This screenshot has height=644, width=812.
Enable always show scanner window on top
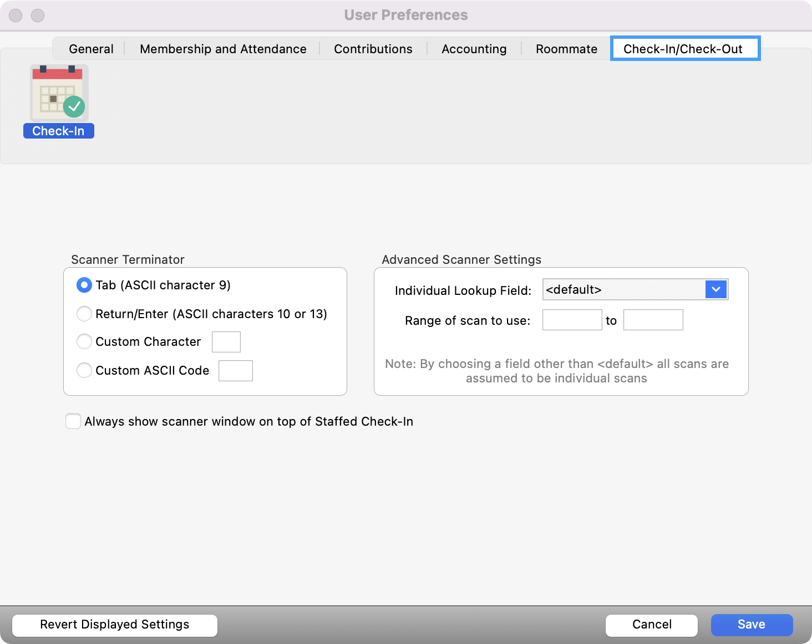[x=73, y=421]
